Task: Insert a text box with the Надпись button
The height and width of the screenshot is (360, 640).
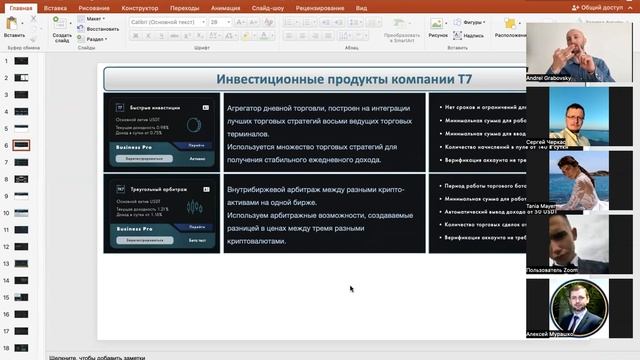Action: coord(468,36)
